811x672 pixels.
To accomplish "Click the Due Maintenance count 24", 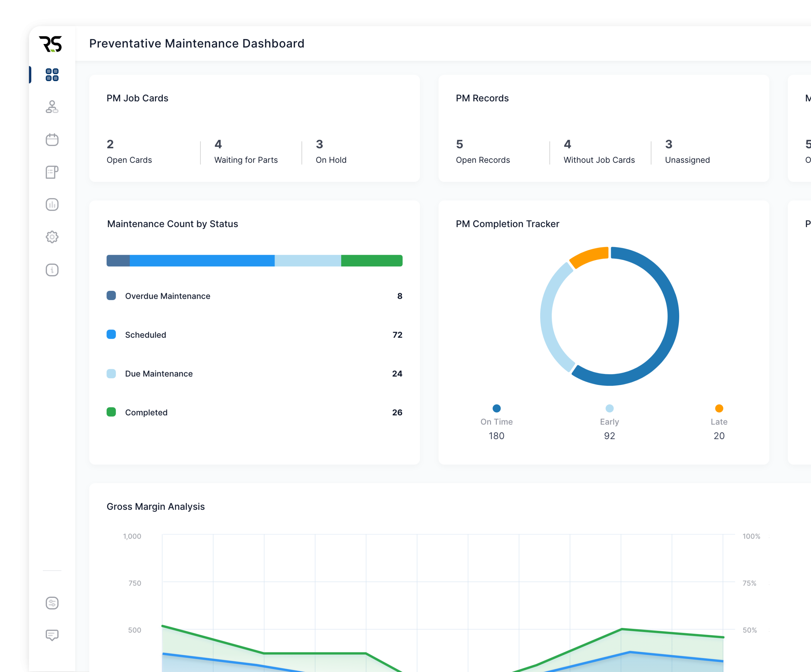I will tap(397, 374).
